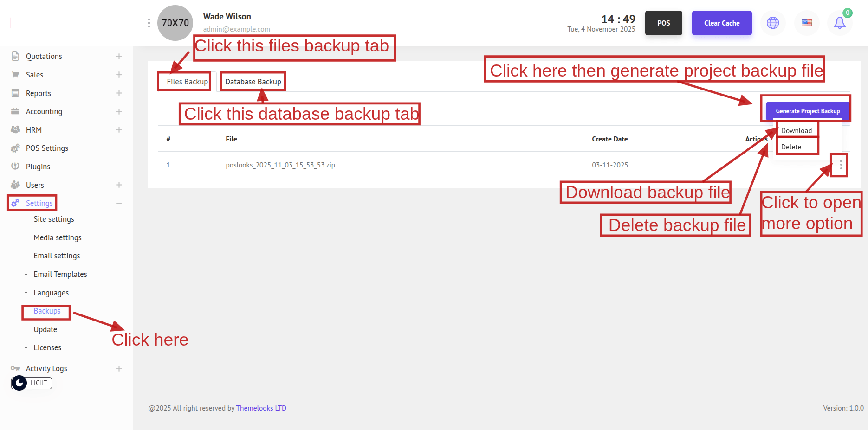This screenshot has height=430, width=868.
Task: Expand the Reports submenu plus
Action: pyautogui.click(x=119, y=93)
